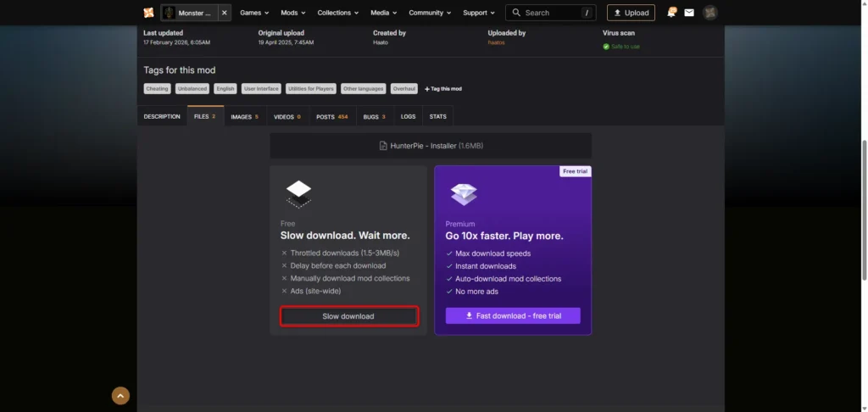Click the scrollbar up arrow

click(x=864, y=3)
